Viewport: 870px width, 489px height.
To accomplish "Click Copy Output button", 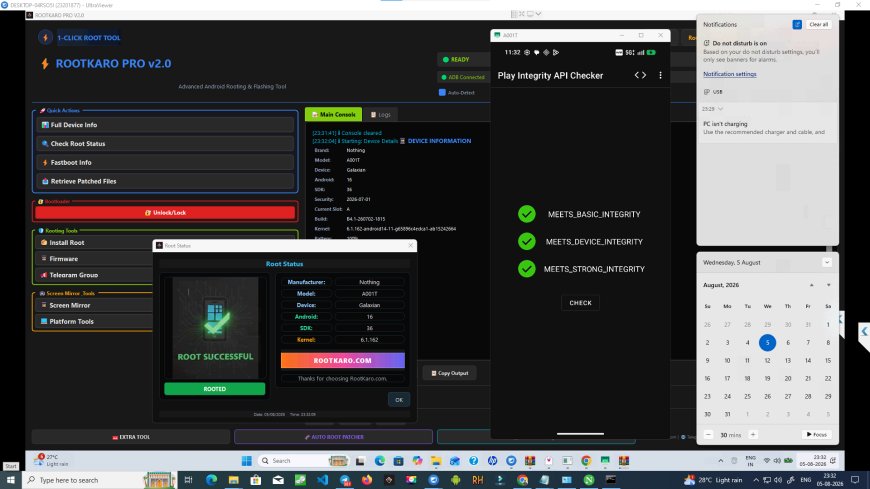I will click(449, 373).
